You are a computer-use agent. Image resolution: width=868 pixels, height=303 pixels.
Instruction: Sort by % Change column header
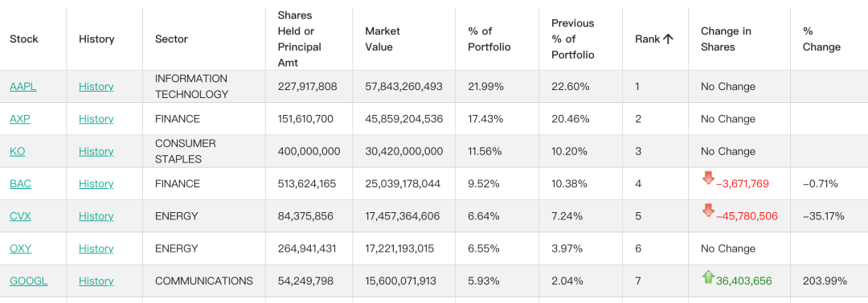821,39
